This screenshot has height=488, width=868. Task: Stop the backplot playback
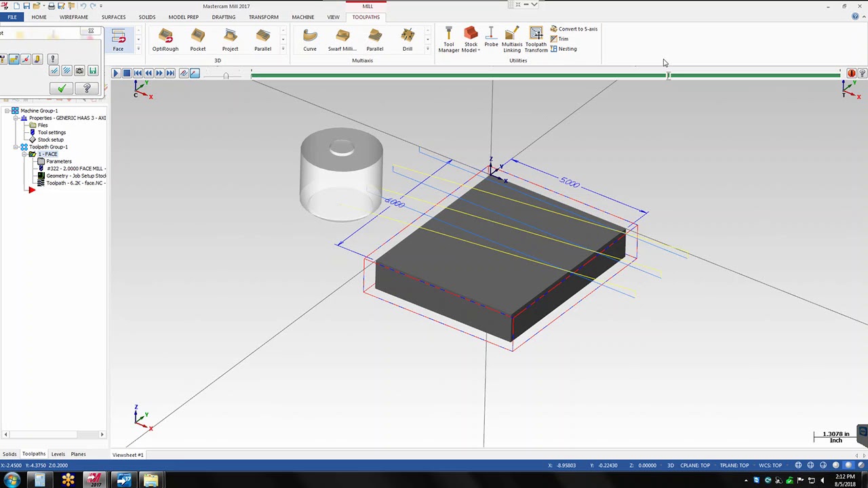(x=126, y=73)
